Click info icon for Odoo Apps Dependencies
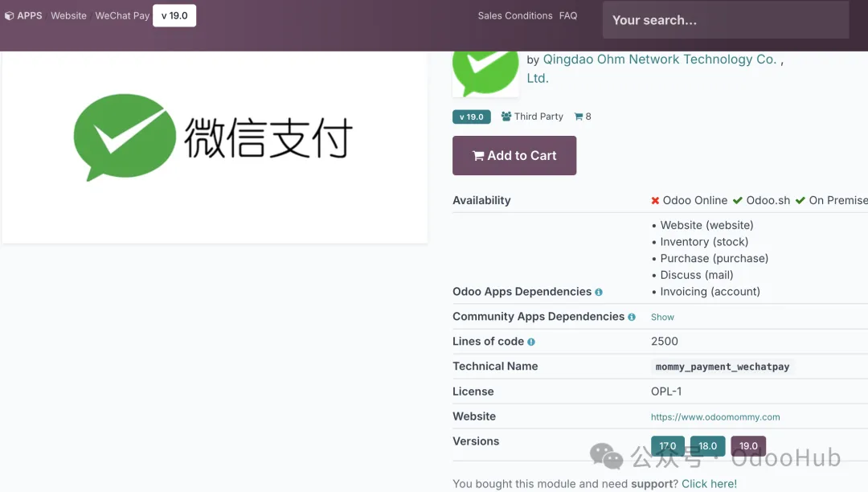The image size is (868, 492). [599, 292]
